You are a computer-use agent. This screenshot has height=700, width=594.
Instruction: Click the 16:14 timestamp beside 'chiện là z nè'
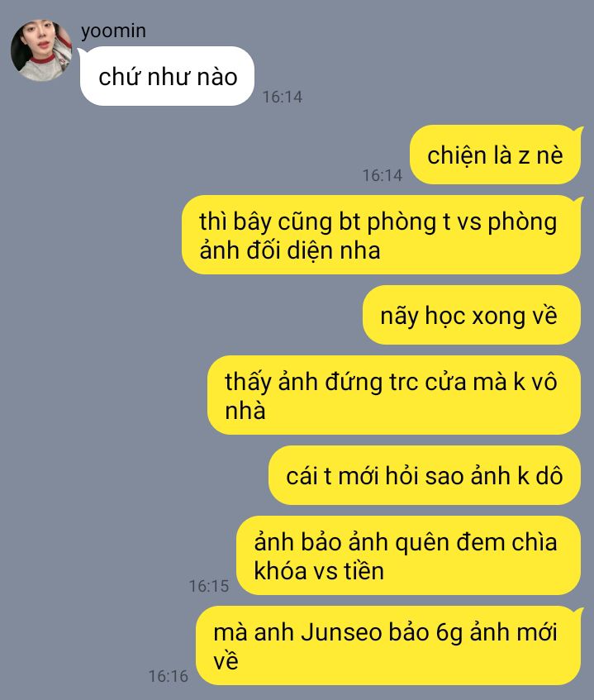(382, 175)
